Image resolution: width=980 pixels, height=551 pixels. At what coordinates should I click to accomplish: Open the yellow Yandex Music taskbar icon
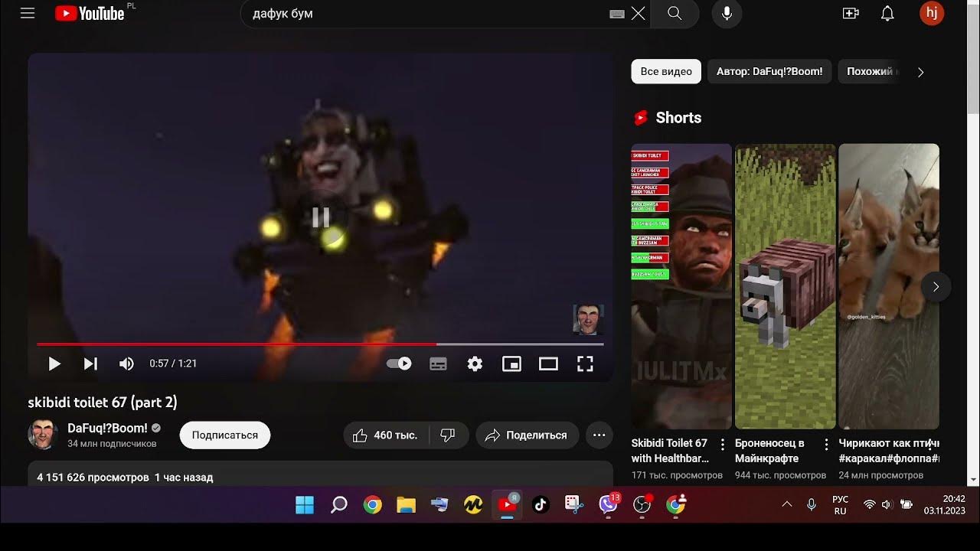[x=473, y=504]
